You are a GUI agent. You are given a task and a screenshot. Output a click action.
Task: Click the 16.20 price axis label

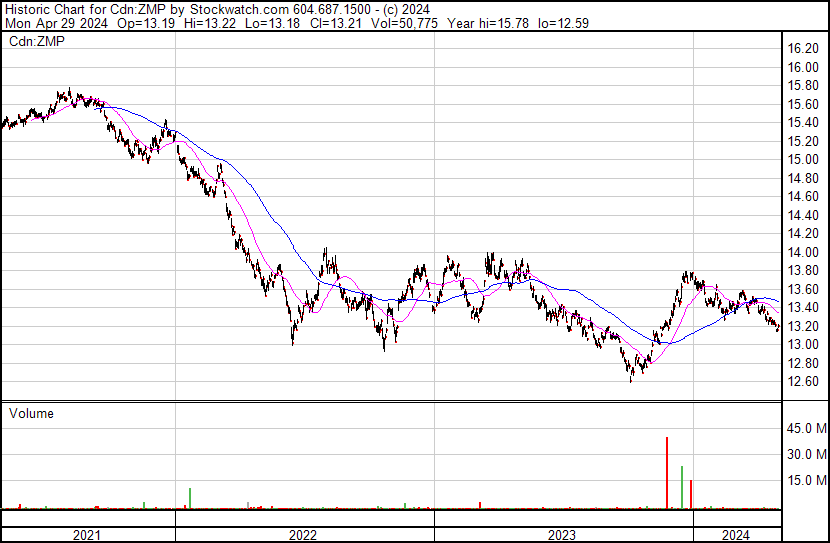pyautogui.click(x=803, y=48)
